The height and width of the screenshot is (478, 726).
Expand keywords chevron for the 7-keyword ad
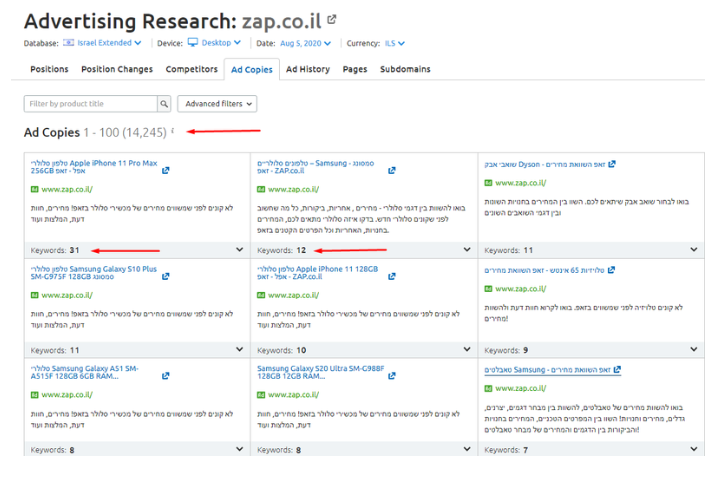click(694, 449)
